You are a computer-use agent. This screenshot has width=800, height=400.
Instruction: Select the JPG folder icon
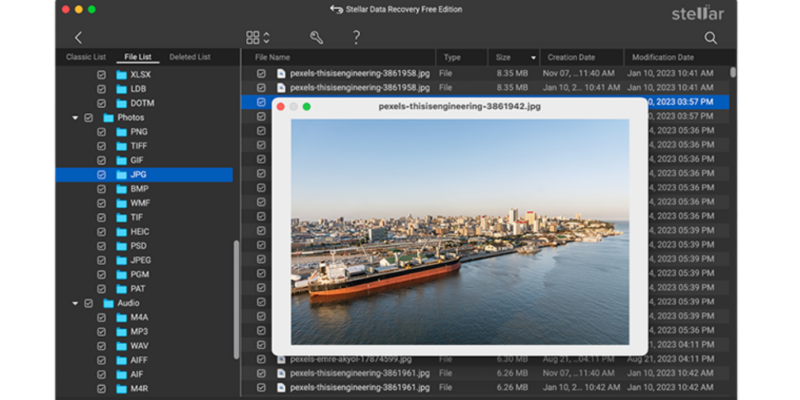pos(121,174)
